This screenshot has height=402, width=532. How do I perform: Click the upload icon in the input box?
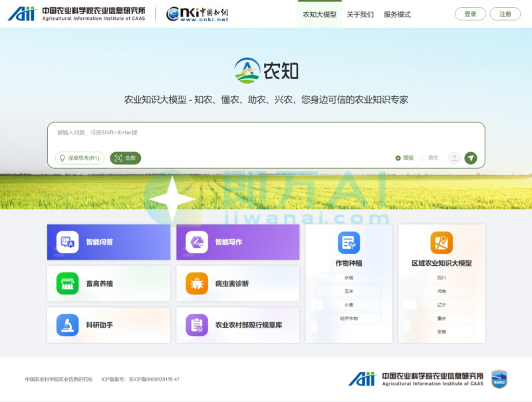[454, 158]
